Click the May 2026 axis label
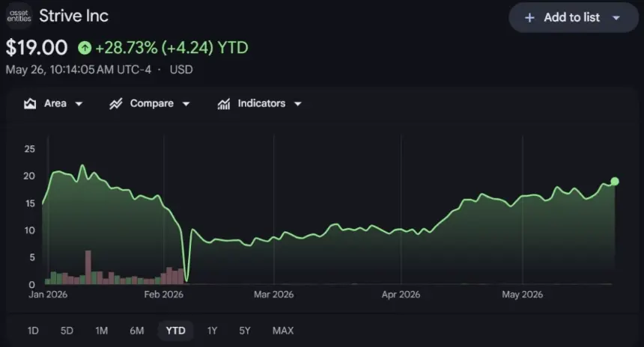The image size is (644, 347). 523,295
